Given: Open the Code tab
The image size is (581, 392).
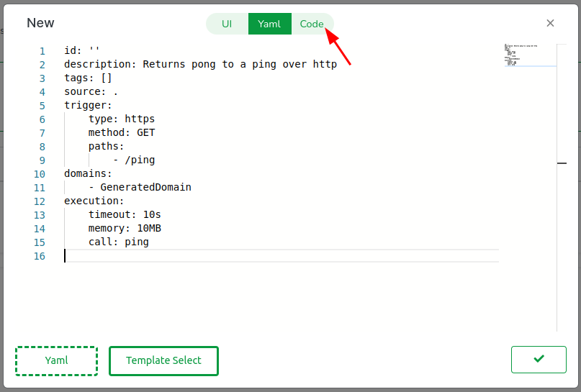Looking at the screenshot, I should point(312,24).
